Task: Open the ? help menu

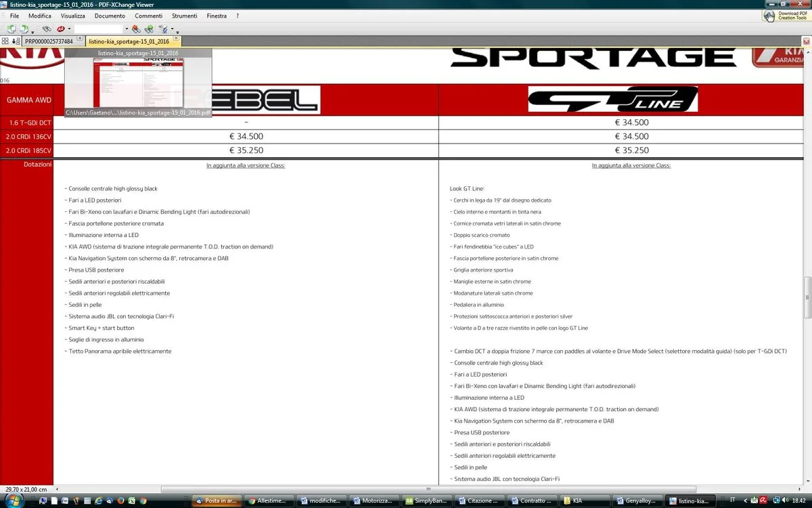Action: tap(237, 16)
